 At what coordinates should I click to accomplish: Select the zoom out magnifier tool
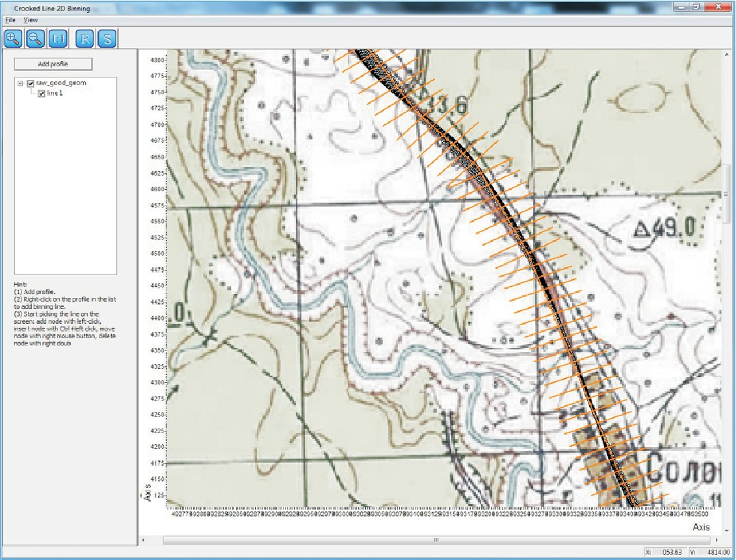click(36, 38)
